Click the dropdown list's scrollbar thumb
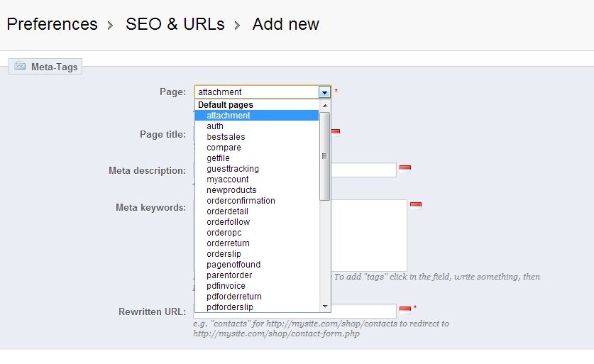Image resolution: width=594 pixels, height=364 pixels. pyautogui.click(x=325, y=156)
